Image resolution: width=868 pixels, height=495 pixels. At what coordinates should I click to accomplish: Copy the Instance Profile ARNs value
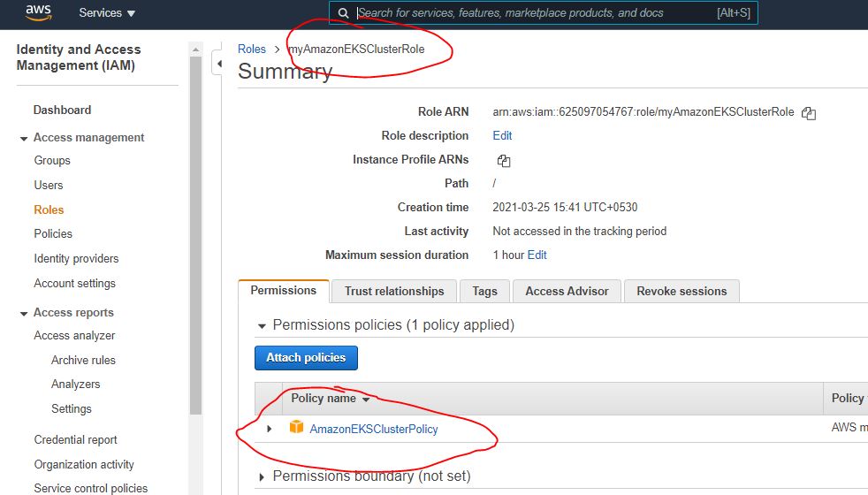click(x=504, y=161)
